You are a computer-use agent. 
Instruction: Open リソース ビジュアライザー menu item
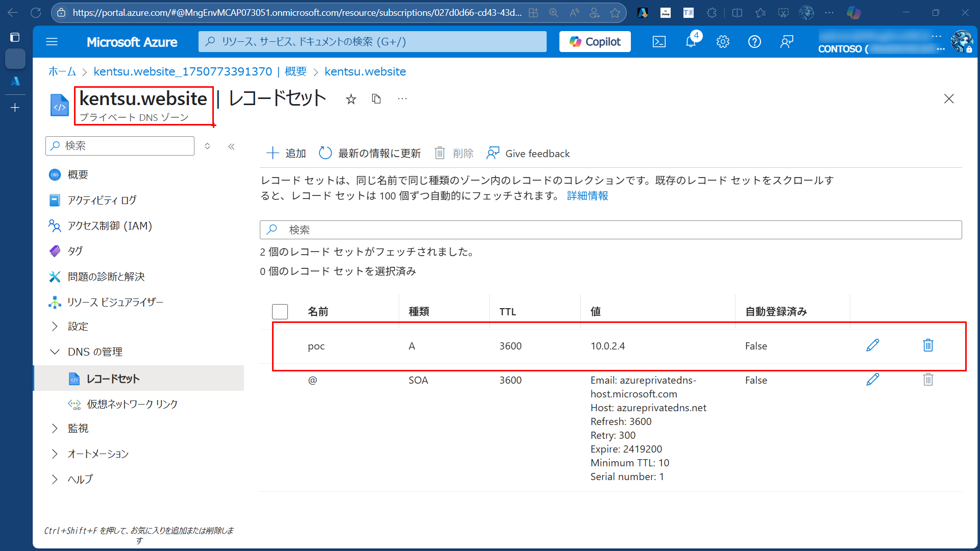point(115,302)
